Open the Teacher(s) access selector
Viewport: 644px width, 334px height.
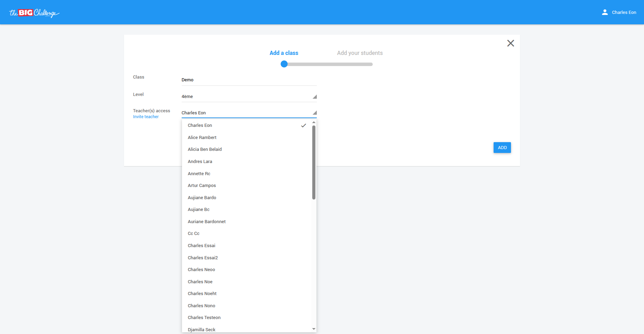[x=249, y=113]
